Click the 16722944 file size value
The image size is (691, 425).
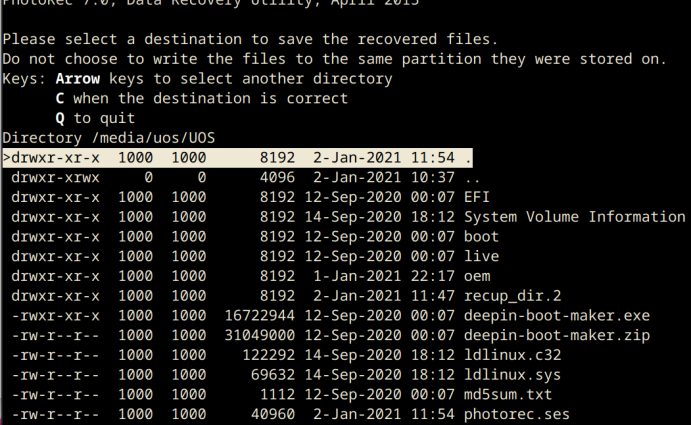coord(260,316)
